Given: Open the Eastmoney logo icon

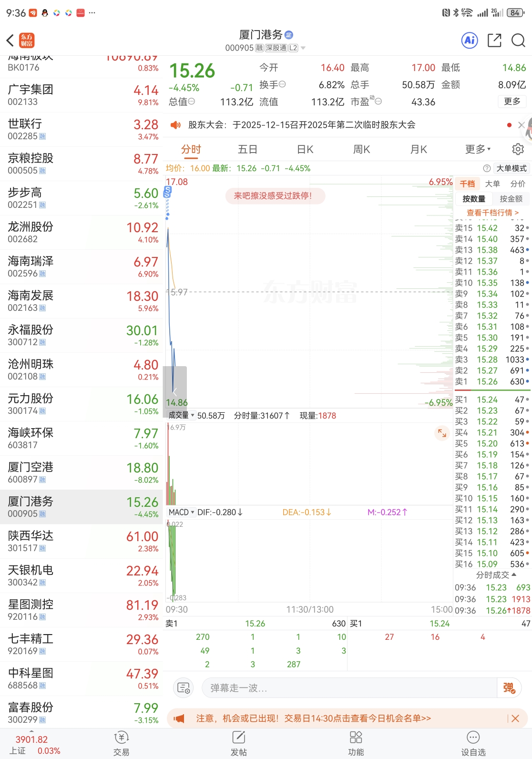Looking at the screenshot, I should tap(27, 41).
